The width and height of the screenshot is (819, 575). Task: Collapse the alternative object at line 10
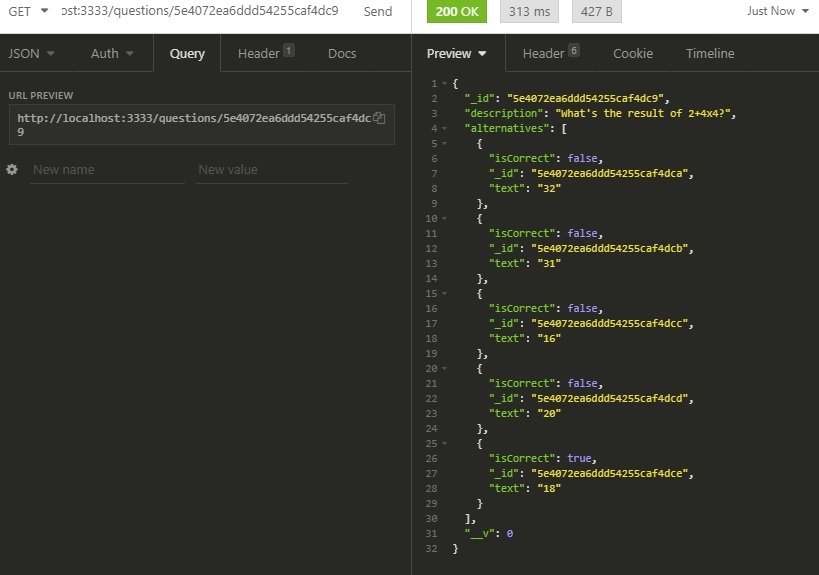[444, 218]
